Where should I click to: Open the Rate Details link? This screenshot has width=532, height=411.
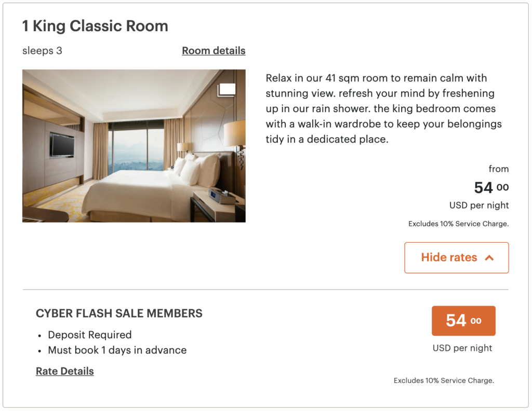(65, 371)
